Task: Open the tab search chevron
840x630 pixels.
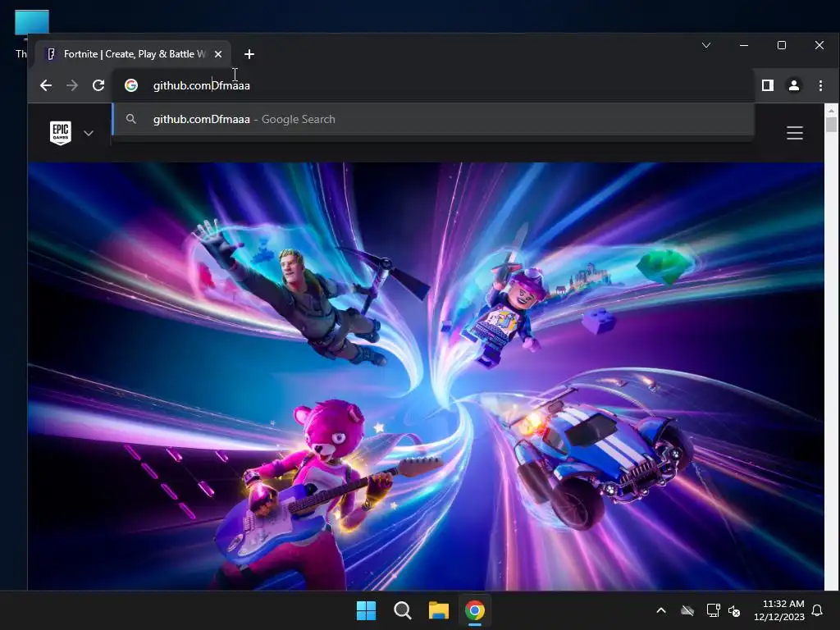Action: point(706,45)
